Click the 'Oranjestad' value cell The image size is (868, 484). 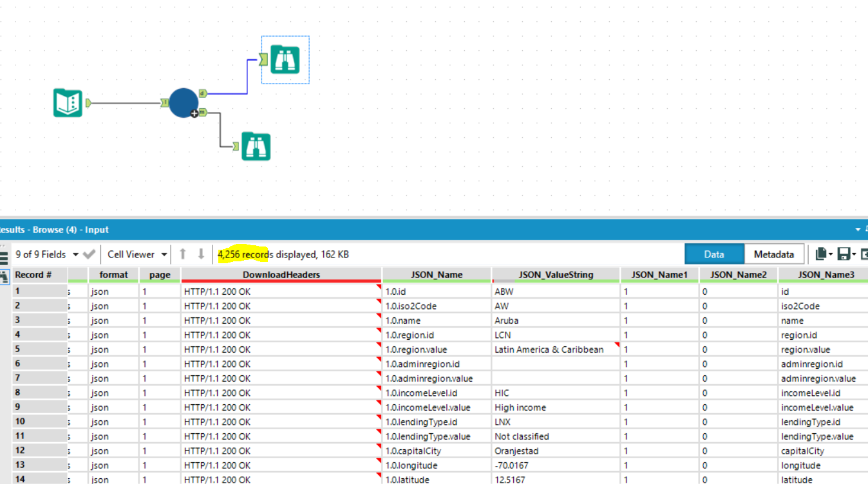point(556,451)
